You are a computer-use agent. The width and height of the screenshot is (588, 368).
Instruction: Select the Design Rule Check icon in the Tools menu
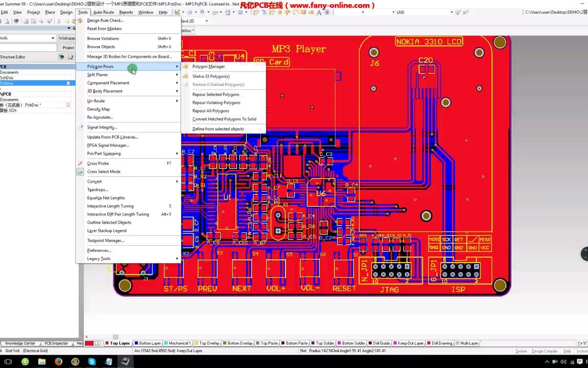click(x=80, y=20)
